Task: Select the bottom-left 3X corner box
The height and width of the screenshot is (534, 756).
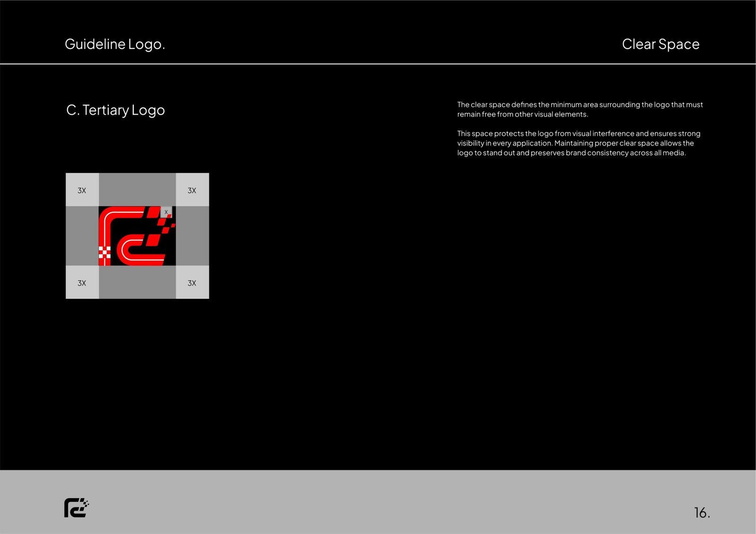Action: (82, 282)
